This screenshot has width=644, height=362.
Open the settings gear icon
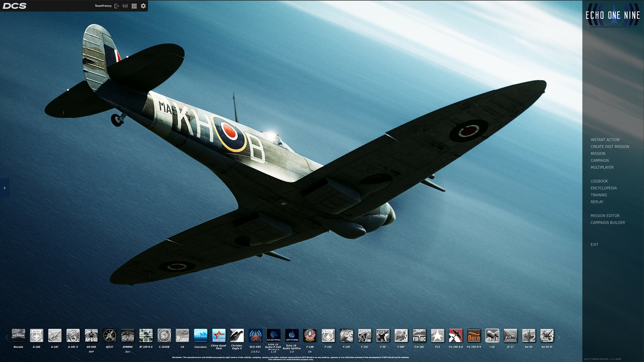point(143,6)
